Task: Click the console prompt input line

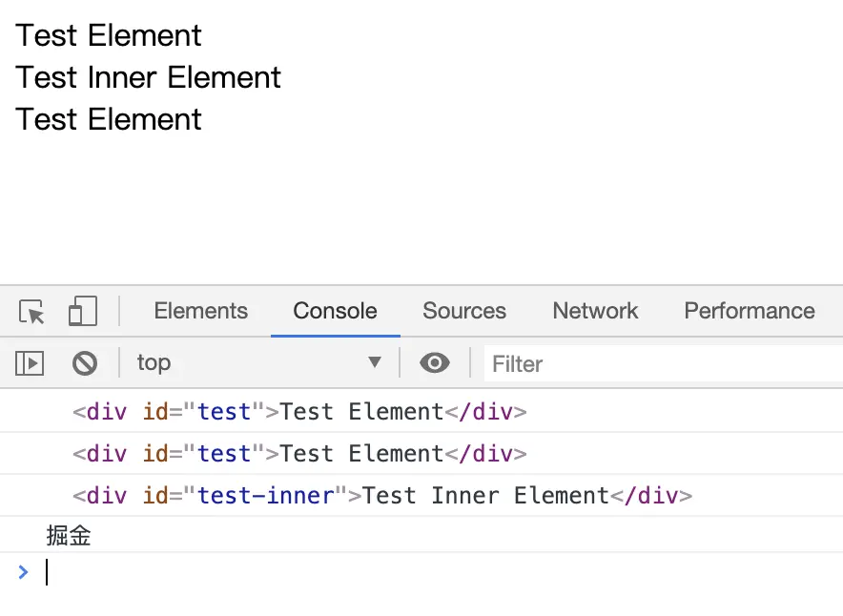Action: coord(381,572)
